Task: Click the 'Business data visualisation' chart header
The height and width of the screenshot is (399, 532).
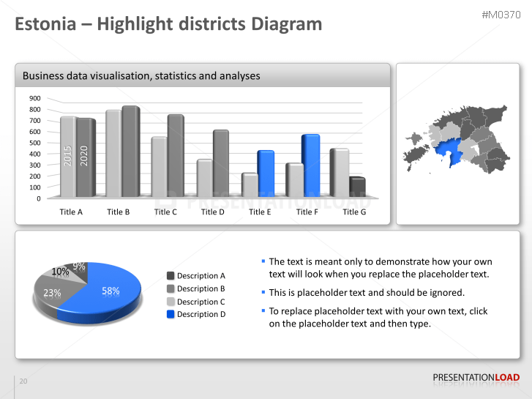Action: pos(141,75)
